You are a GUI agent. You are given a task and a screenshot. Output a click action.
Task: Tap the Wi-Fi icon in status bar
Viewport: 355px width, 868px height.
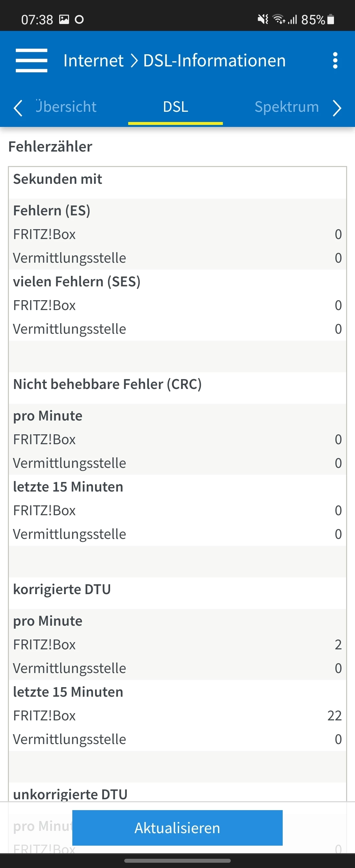(278, 19)
